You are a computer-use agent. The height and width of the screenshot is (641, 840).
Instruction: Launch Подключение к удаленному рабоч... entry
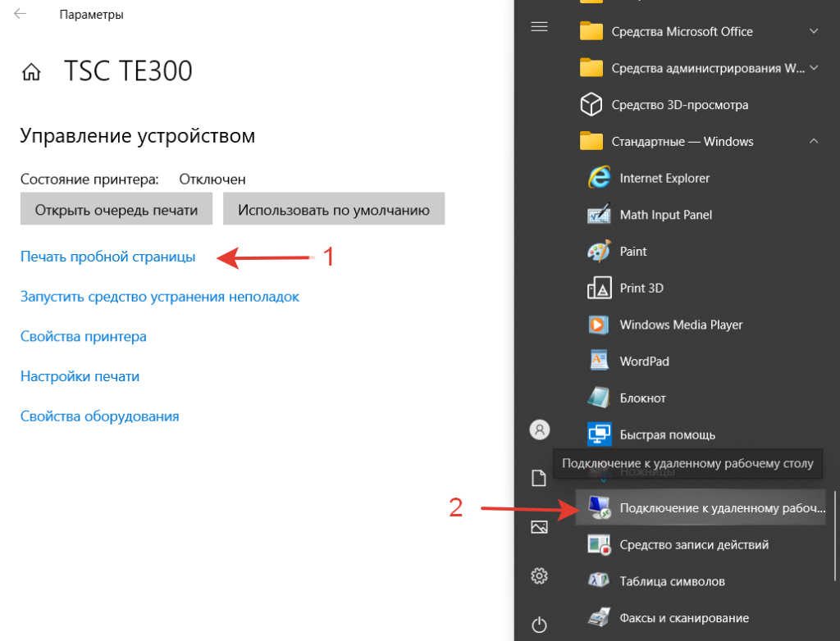(701, 507)
